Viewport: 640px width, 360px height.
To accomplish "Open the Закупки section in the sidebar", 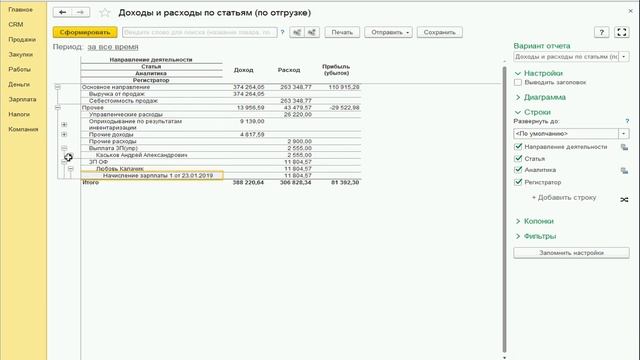I will point(20,54).
